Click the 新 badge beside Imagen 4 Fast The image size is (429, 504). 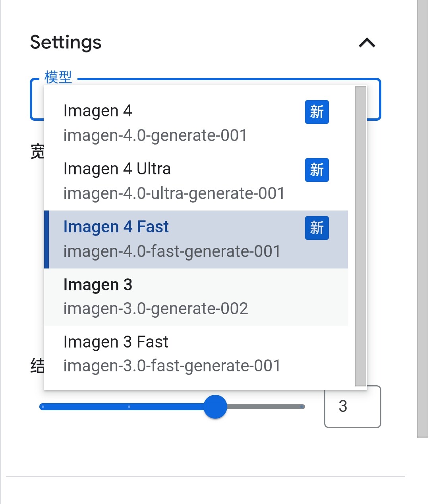(x=317, y=228)
